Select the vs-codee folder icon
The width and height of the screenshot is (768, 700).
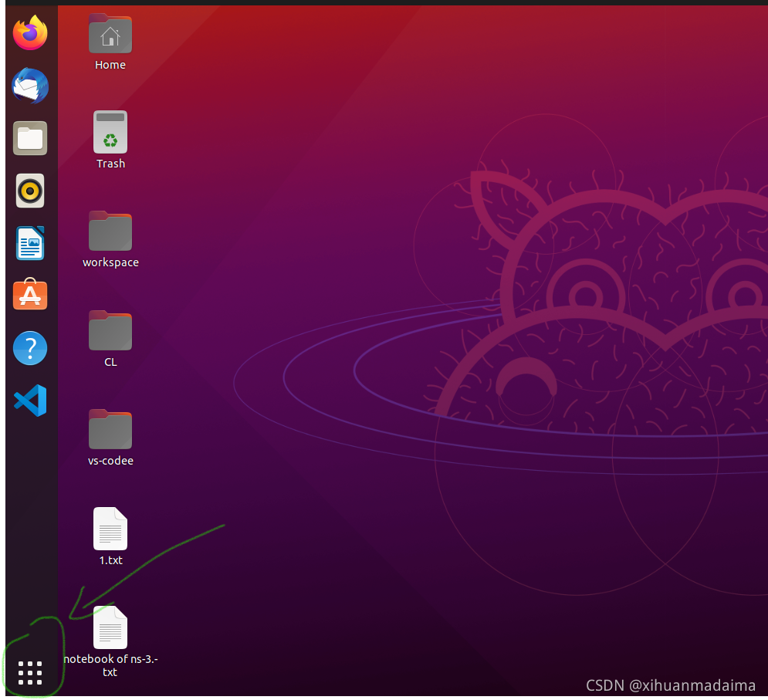coord(110,429)
